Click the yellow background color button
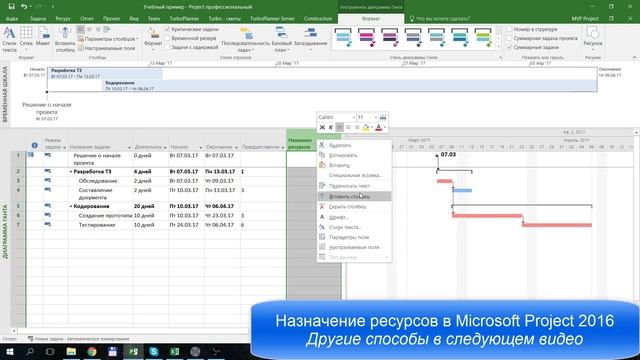The width and height of the screenshot is (640, 360). coord(366,127)
